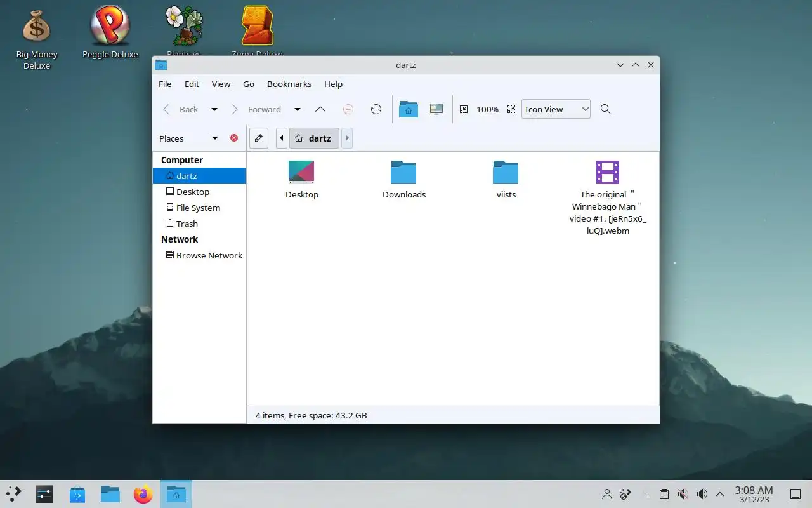812x508 pixels.
Task: Open the Help menu
Action: pos(333,84)
